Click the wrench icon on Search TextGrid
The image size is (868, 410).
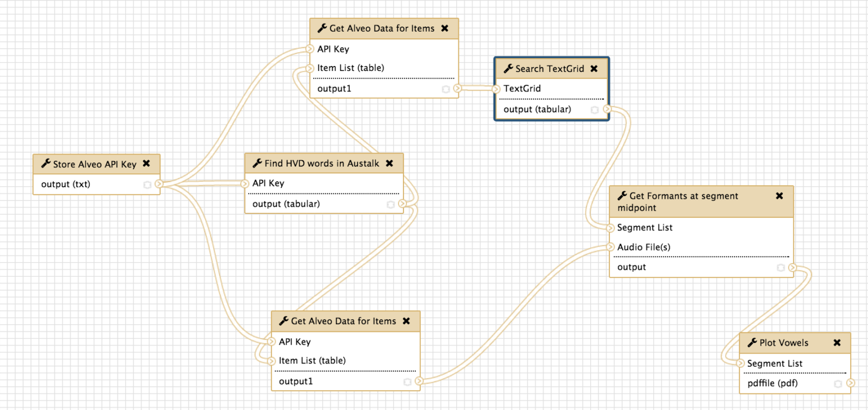click(508, 69)
